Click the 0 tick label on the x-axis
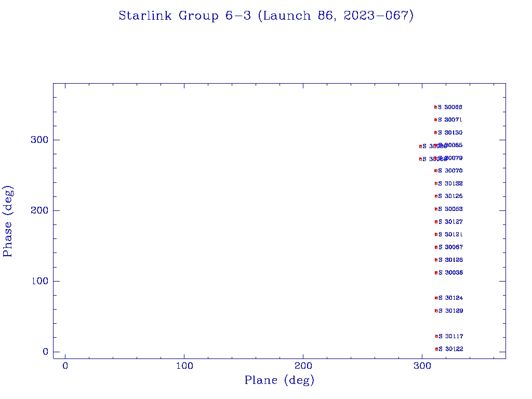The width and height of the screenshot is (532, 399). point(65,366)
